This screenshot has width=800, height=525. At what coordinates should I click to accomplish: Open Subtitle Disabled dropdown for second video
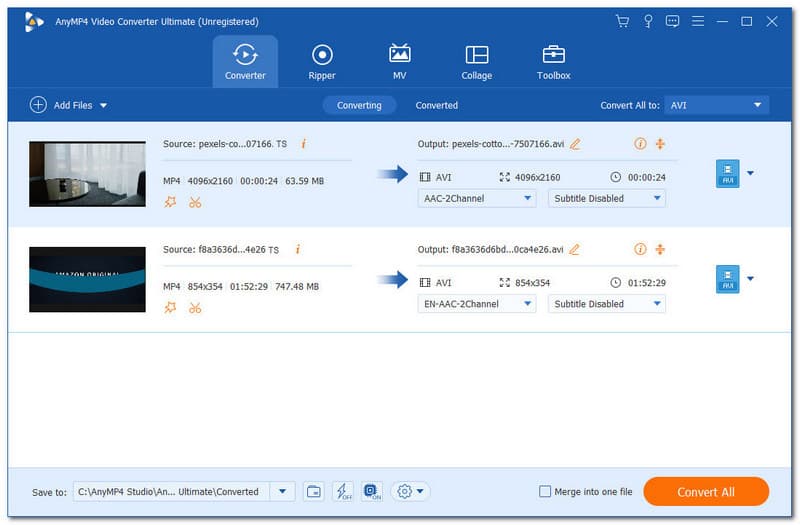607,304
